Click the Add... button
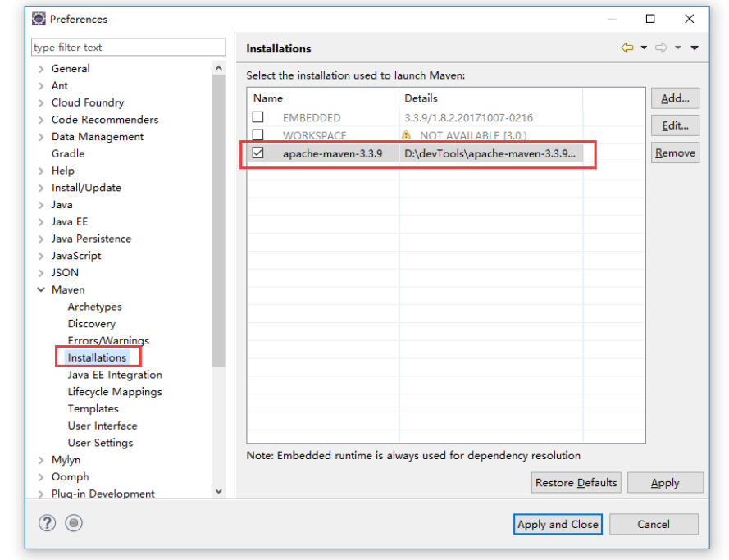 point(675,98)
